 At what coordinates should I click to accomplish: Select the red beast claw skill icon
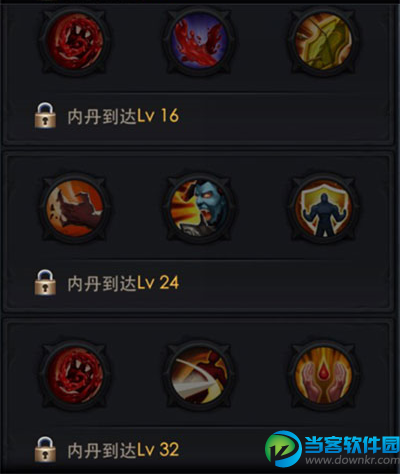pyautogui.click(x=75, y=208)
